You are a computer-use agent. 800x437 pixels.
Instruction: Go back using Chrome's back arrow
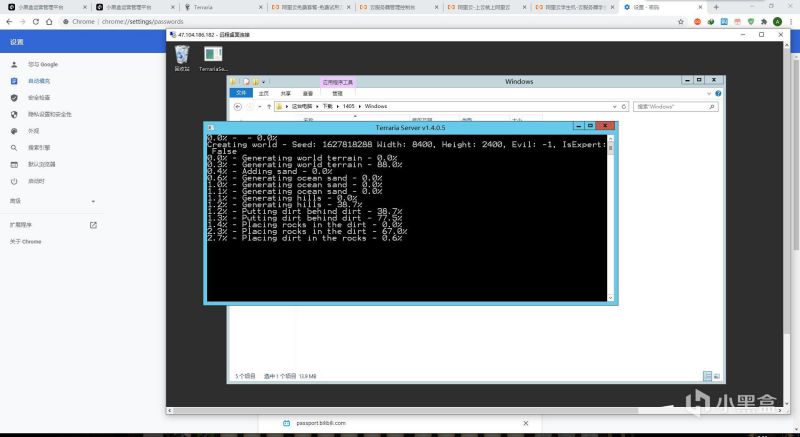pyautogui.click(x=9, y=22)
